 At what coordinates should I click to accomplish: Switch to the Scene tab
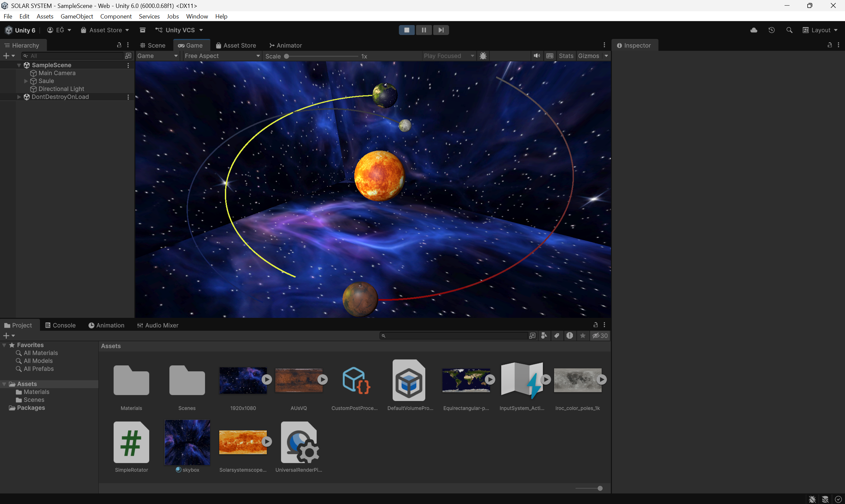click(x=153, y=46)
